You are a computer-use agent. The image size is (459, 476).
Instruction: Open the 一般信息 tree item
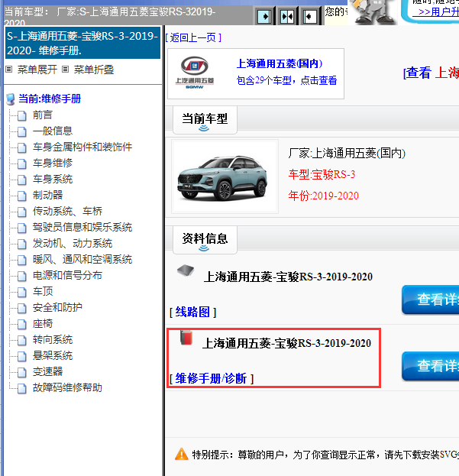[53, 131]
